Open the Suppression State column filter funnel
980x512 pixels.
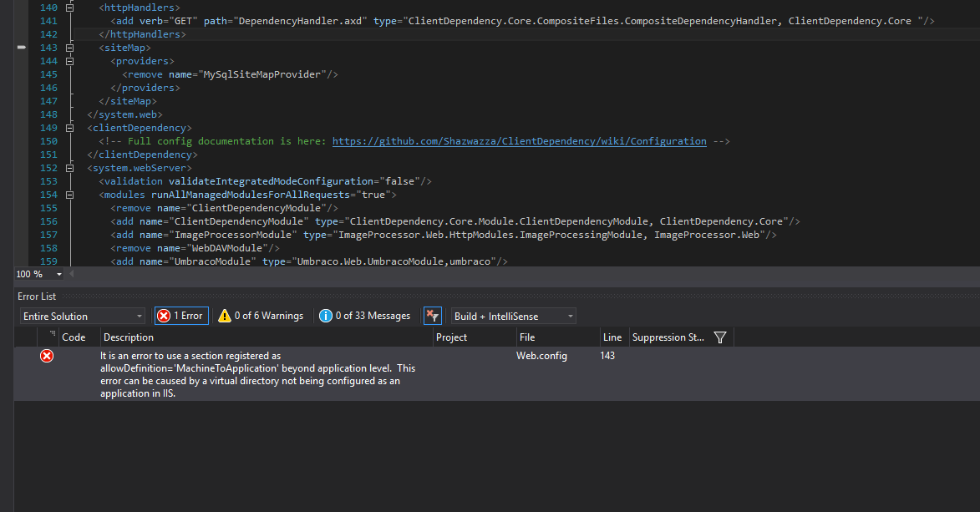tap(720, 337)
